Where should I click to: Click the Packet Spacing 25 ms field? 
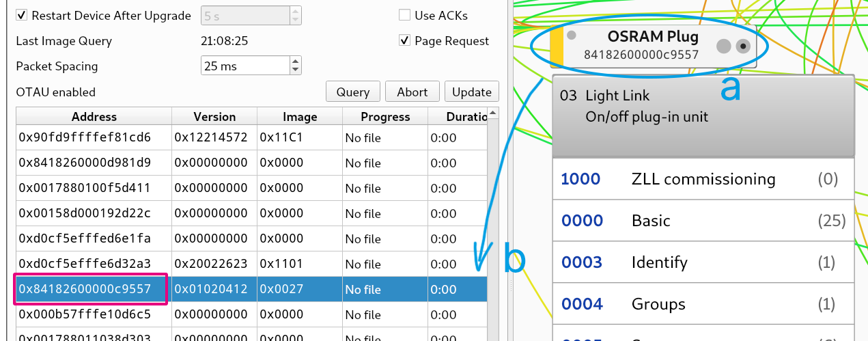[245, 66]
